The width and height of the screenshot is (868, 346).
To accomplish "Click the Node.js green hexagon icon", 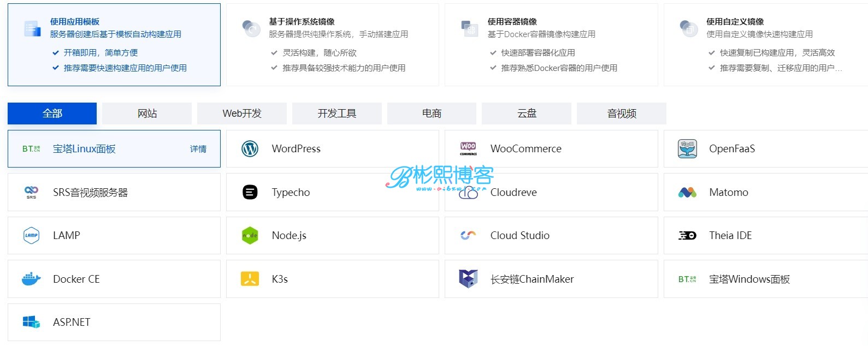I will click(x=250, y=235).
